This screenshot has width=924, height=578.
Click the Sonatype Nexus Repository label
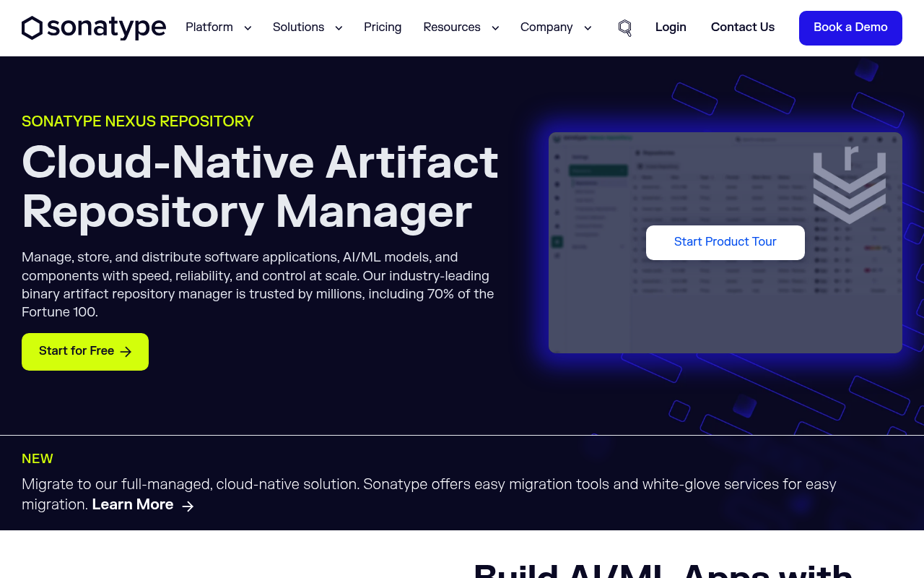click(138, 121)
